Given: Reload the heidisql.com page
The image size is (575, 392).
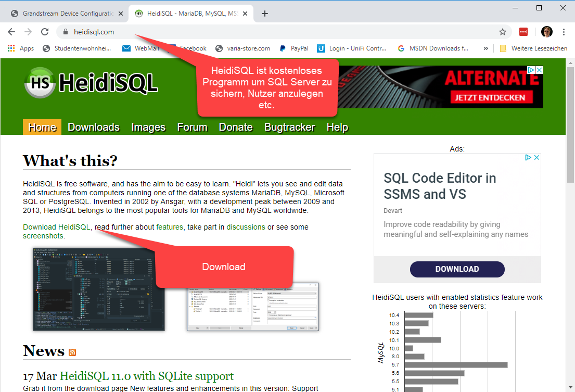Looking at the screenshot, I should coord(45,32).
